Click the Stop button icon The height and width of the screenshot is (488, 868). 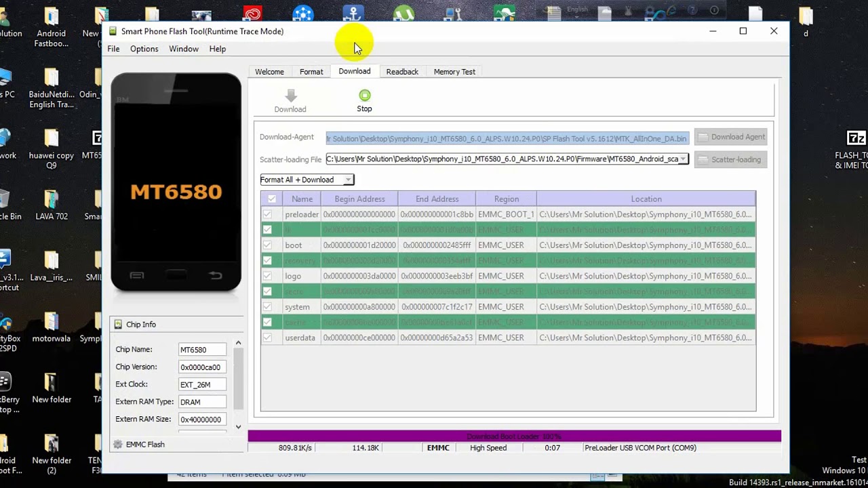point(365,96)
